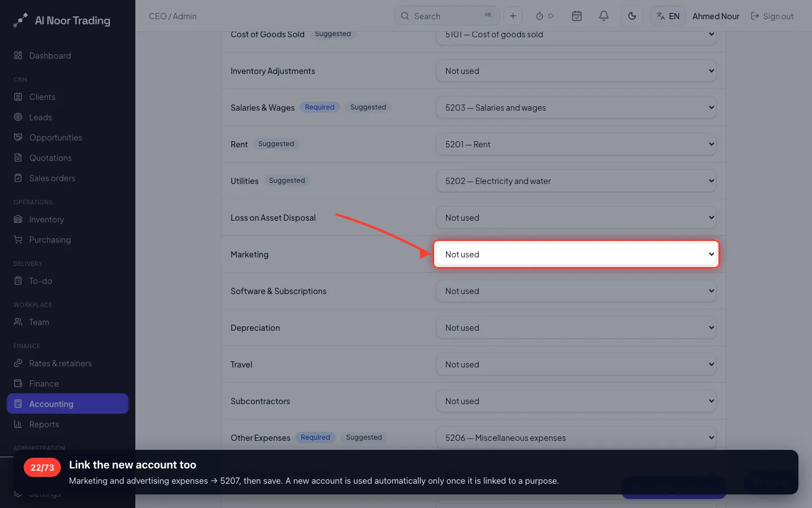Click the plus quick-create button
The height and width of the screenshot is (508, 812).
pyautogui.click(x=513, y=16)
